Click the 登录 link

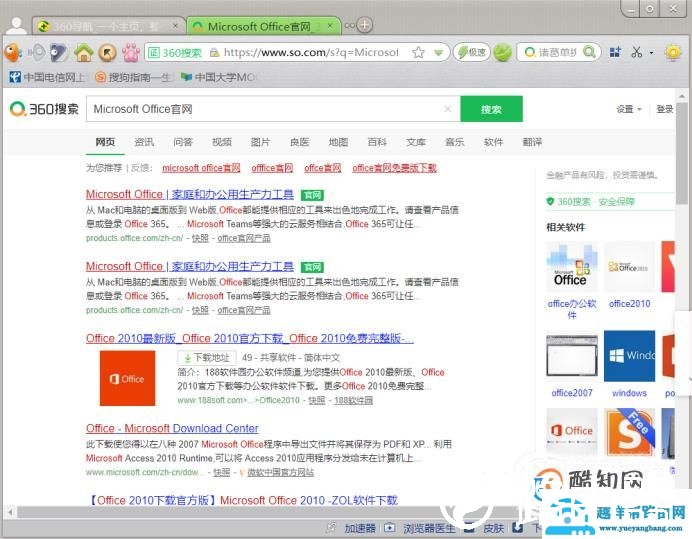(665, 109)
